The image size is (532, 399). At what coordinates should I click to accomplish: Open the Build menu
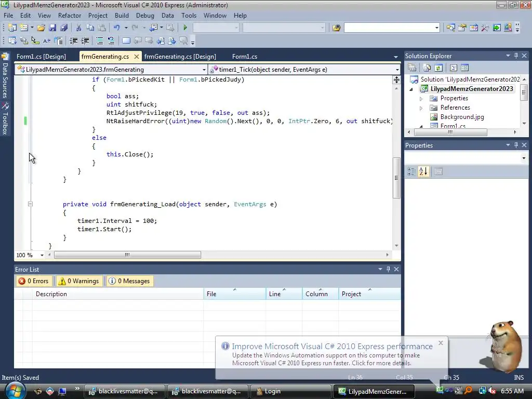click(122, 16)
